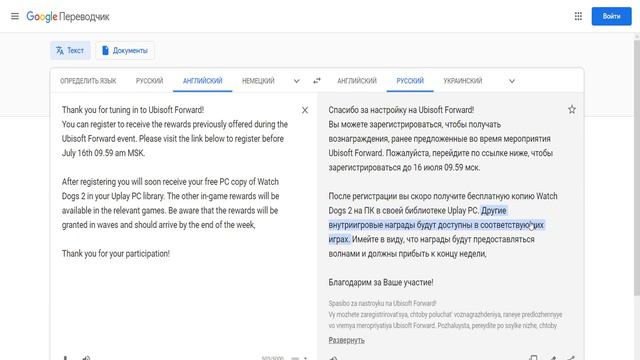This screenshot has width=640, height=360.
Task: Open the Google apps grid
Action: tap(578, 16)
